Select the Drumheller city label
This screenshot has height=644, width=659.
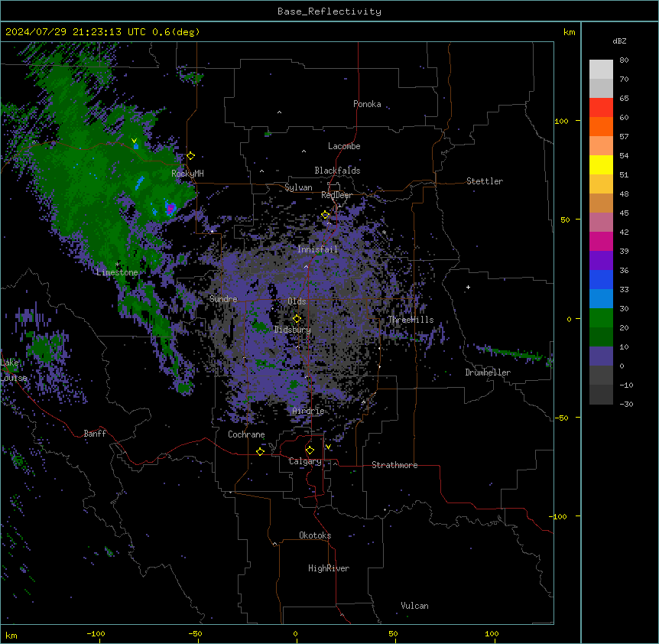[488, 372]
